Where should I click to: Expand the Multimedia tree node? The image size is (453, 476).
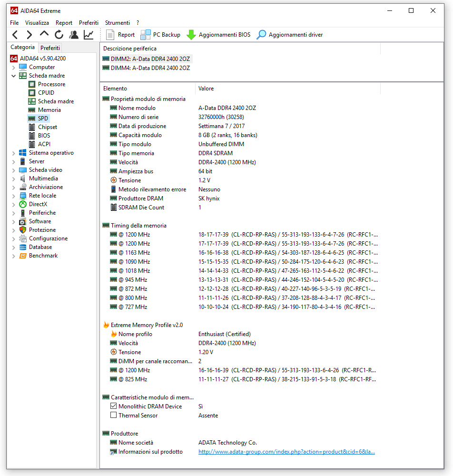[14, 178]
